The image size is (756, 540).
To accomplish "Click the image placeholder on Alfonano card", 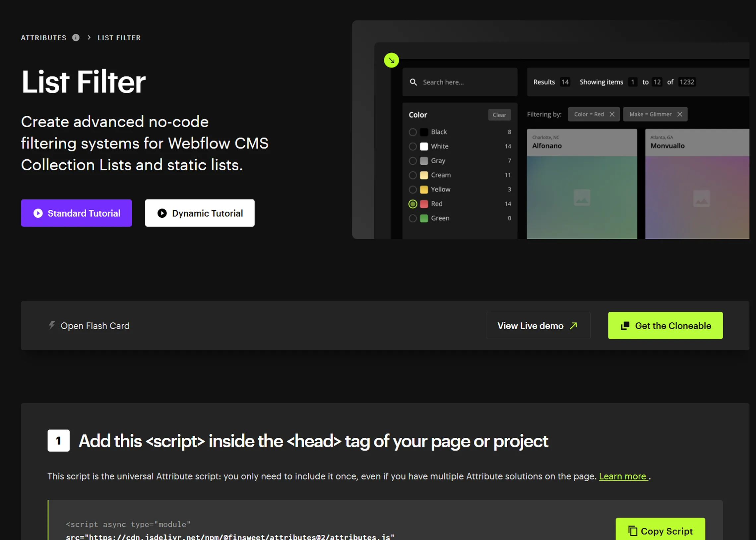I will click(582, 198).
